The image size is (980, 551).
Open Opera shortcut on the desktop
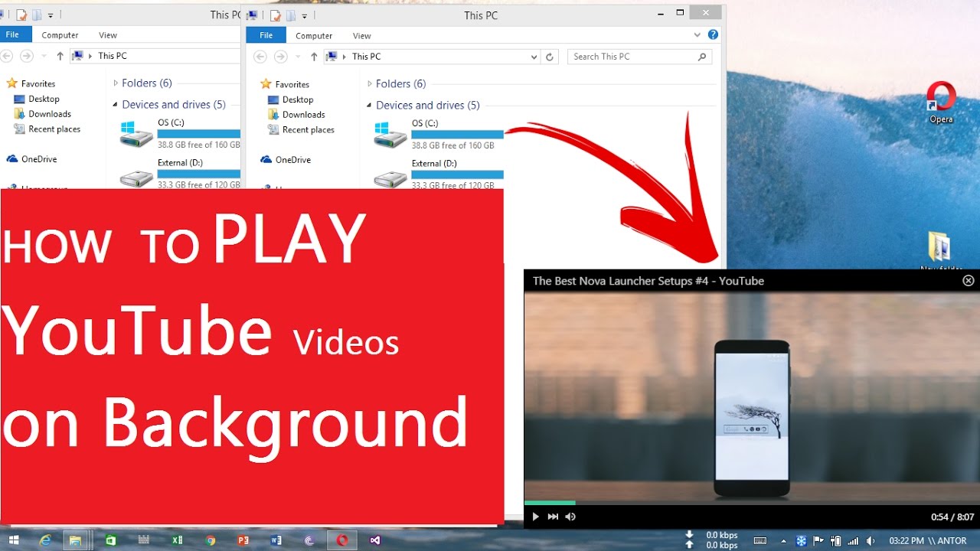coord(941,103)
